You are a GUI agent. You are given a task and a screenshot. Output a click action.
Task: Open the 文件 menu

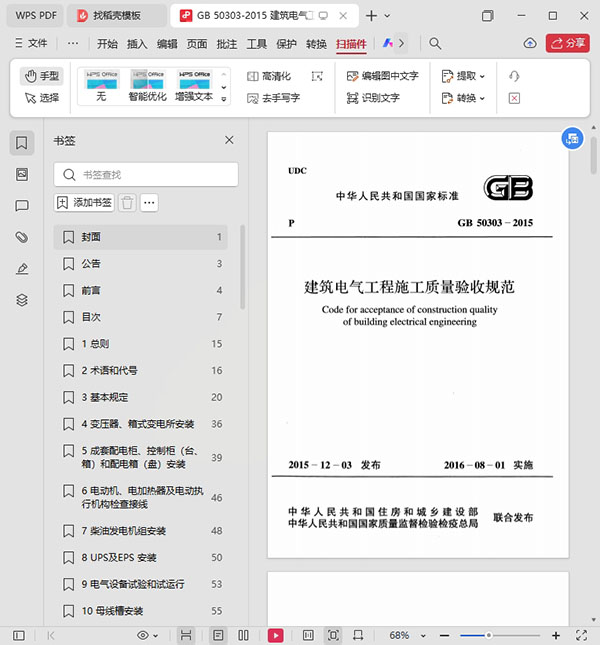(30, 44)
